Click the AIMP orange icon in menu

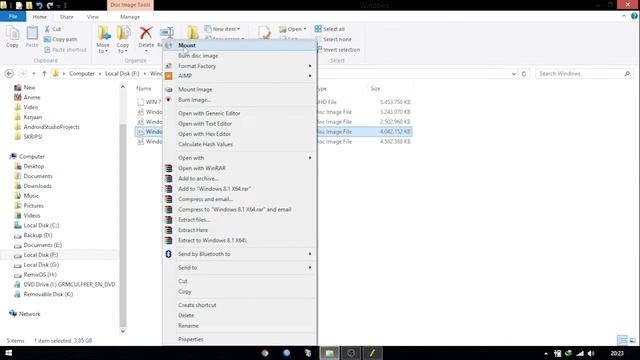pyautogui.click(x=169, y=76)
